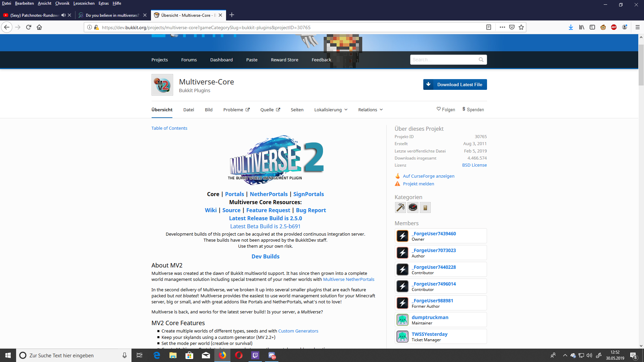The height and width of the screenshot is (362, 644).
Task: Reload the current page
Action: [29, 27]
